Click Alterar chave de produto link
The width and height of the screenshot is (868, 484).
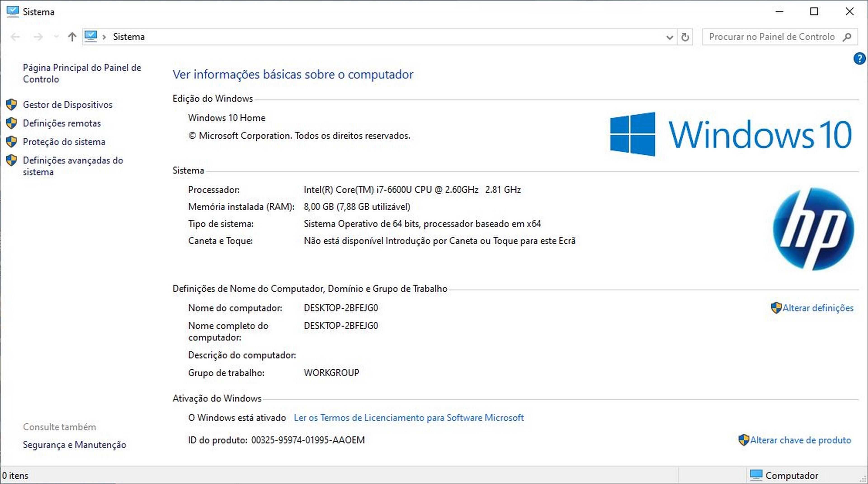click(x=801, y=440)
